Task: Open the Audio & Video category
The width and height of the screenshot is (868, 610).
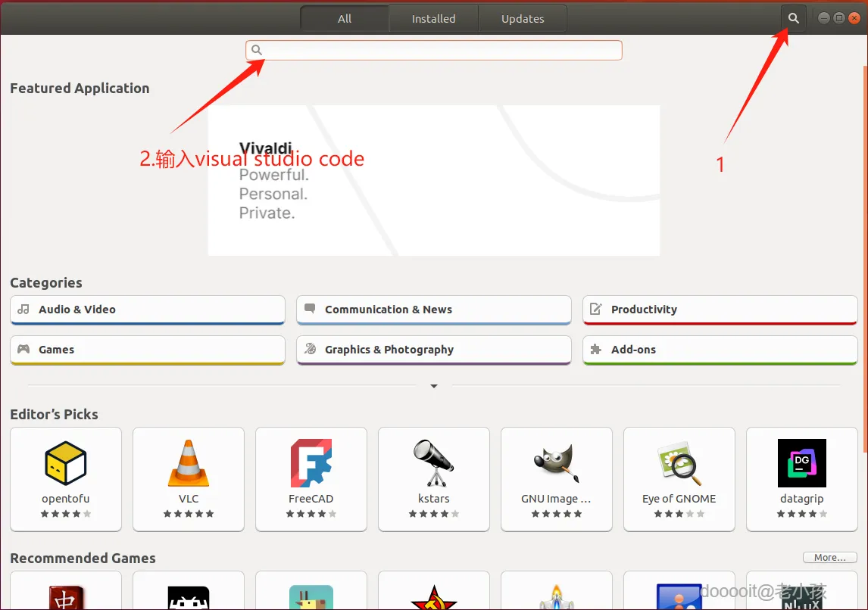Action: (x=147, y=310)
